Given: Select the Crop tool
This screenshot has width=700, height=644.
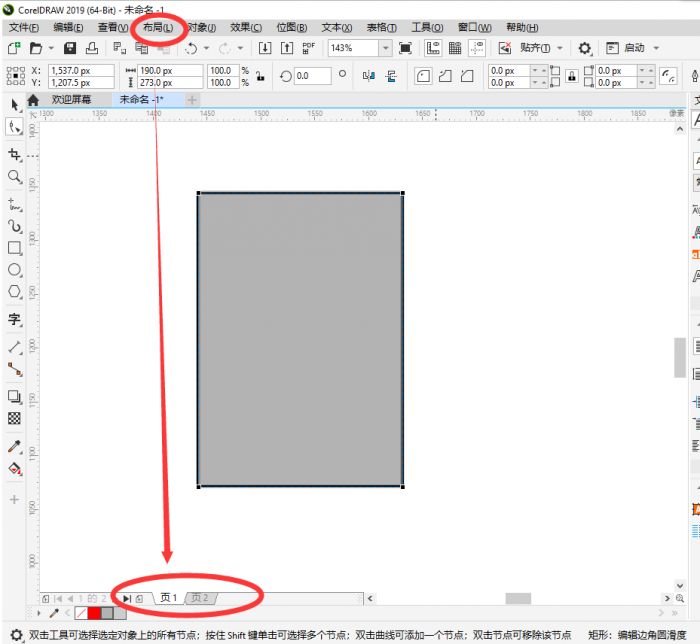Looking at the screenshot, I should click(14, 154).
